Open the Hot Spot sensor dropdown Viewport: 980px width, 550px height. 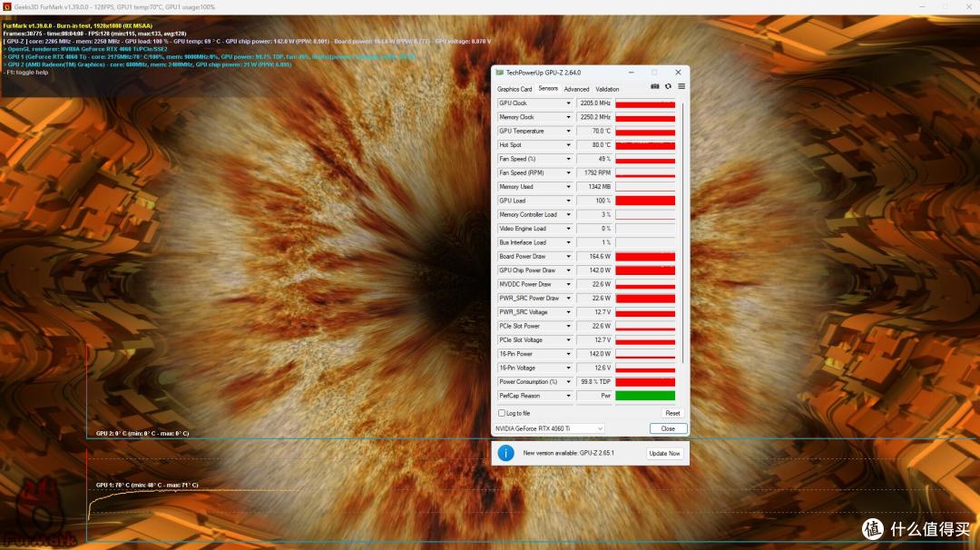point(568,145)
